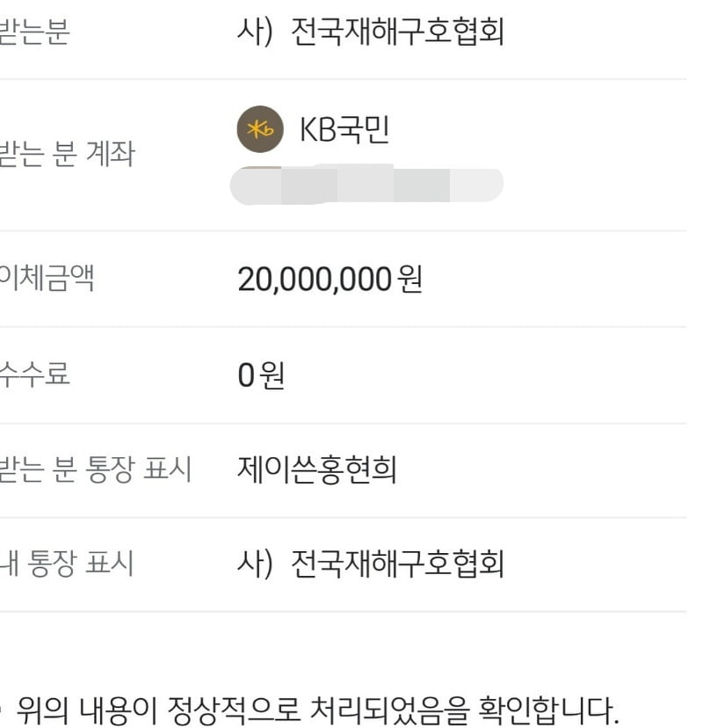
Task: Click the blurred recipient account number
Action: click(x=366, y=185)
